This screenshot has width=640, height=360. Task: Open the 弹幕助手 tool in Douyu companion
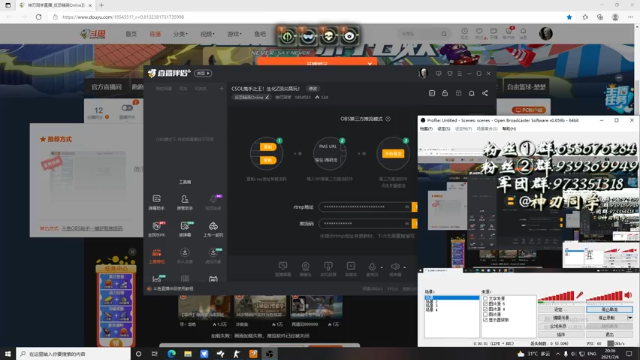click(x=157, y=202)
